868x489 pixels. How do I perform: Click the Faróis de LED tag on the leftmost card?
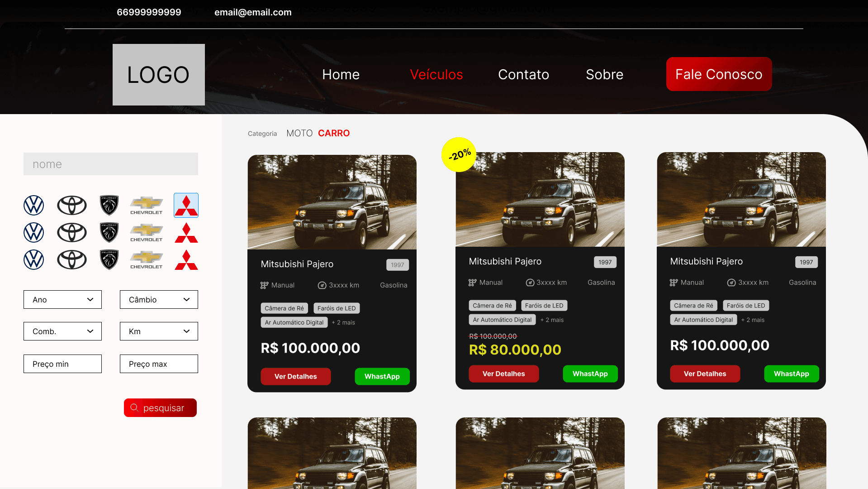[x=337, y=308]
